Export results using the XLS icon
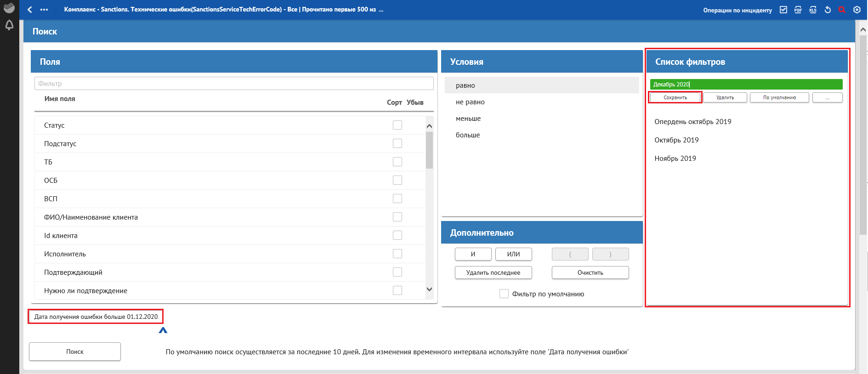Image resolution: width=868 pixels, height=374 pixels. 813,10
